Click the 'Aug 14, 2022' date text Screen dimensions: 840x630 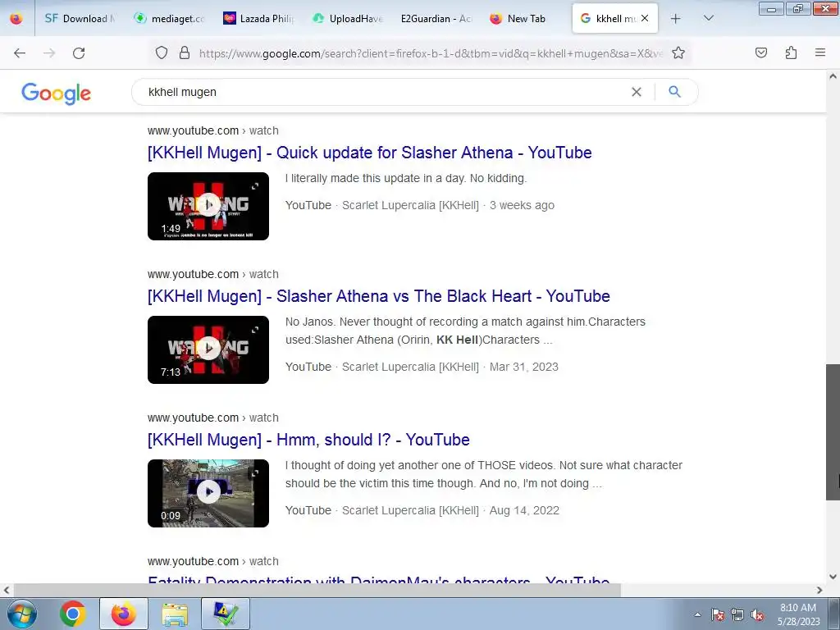coord(524,510)
